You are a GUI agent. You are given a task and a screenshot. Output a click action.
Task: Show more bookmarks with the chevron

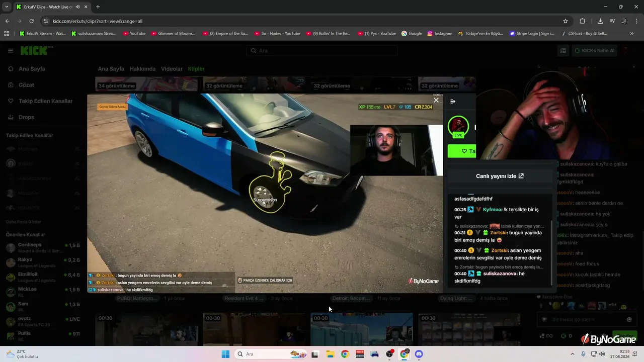[x=632, y=34]
